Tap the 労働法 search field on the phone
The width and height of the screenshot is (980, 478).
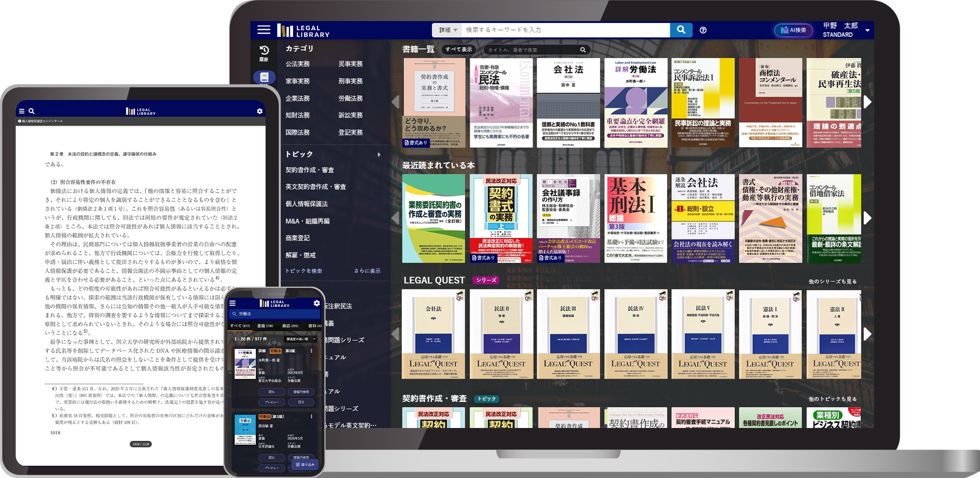pos(275,314)
